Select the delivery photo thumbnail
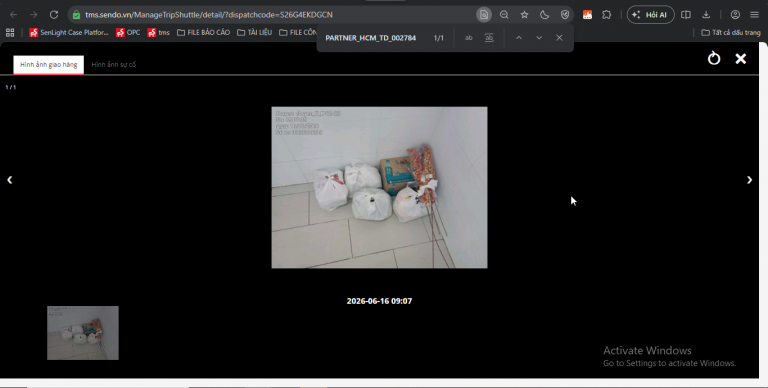 (x=83, y=333)
